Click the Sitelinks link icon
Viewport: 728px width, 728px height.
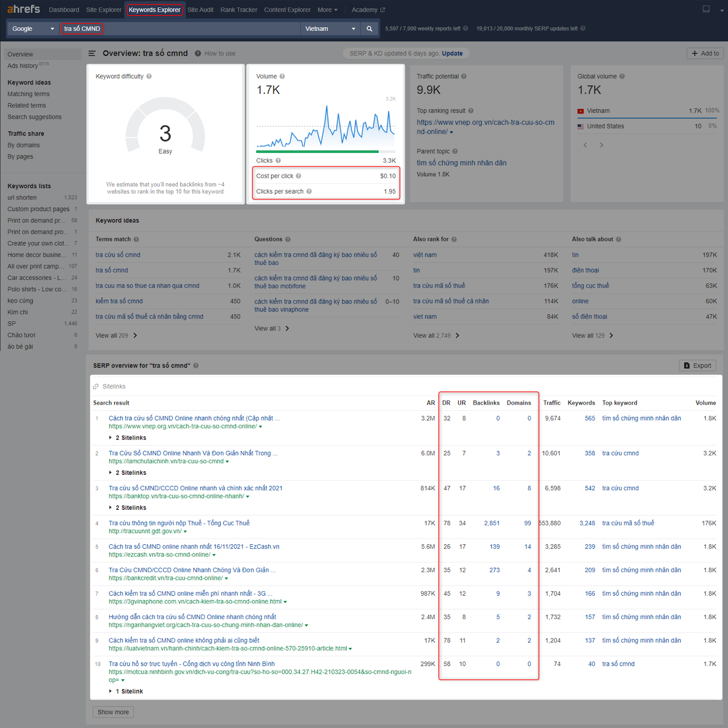tap(96, 387)
